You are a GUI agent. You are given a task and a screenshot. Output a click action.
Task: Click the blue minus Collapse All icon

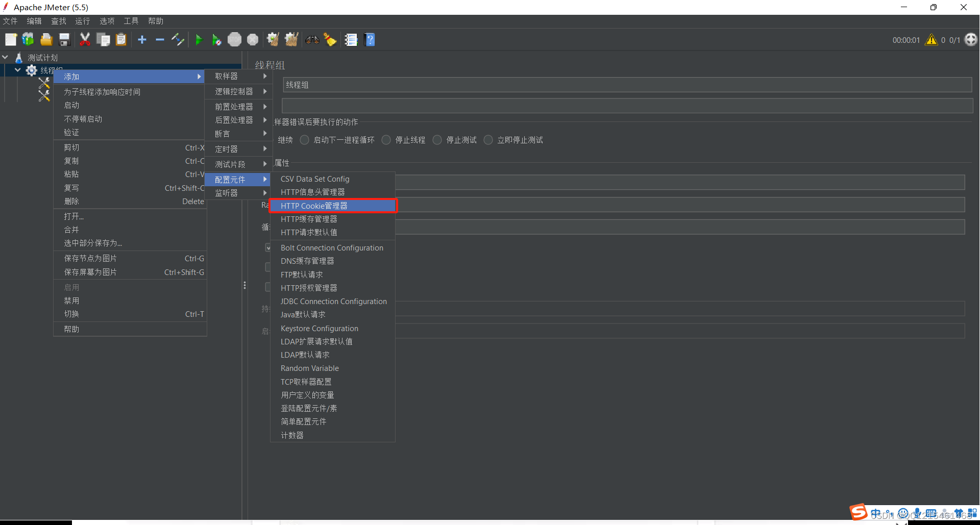(x=160, y=40)
